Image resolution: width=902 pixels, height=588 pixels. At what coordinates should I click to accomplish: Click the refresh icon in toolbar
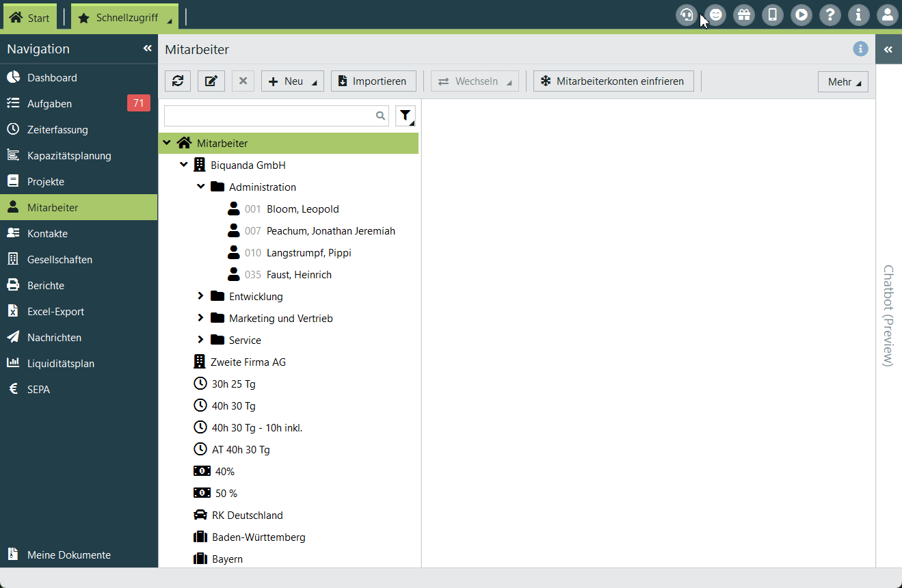pyautogui.click(x=178, y=81)
